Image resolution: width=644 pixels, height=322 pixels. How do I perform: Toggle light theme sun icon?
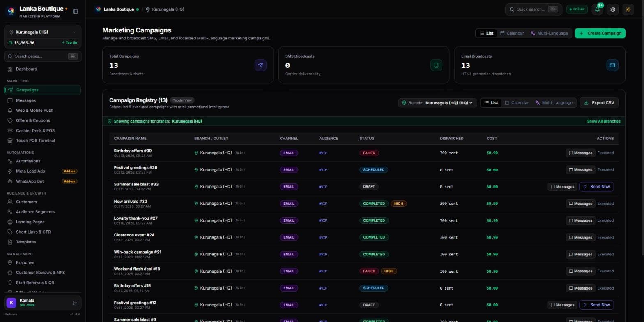pos(628,9)
